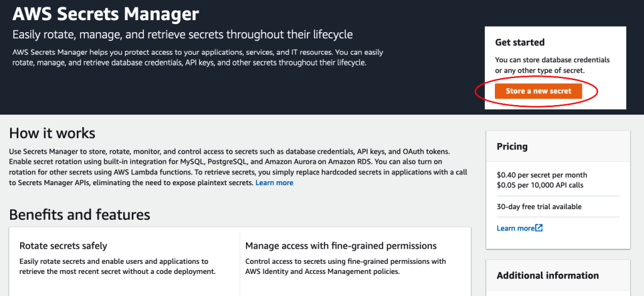Select the How it works heading

52,133
